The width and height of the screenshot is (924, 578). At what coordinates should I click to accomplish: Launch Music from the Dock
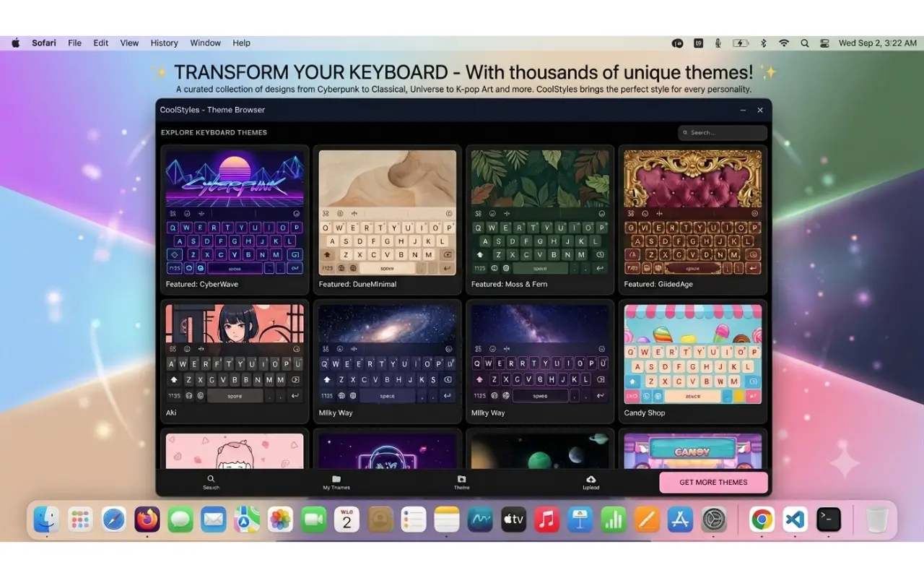point(546,519)
